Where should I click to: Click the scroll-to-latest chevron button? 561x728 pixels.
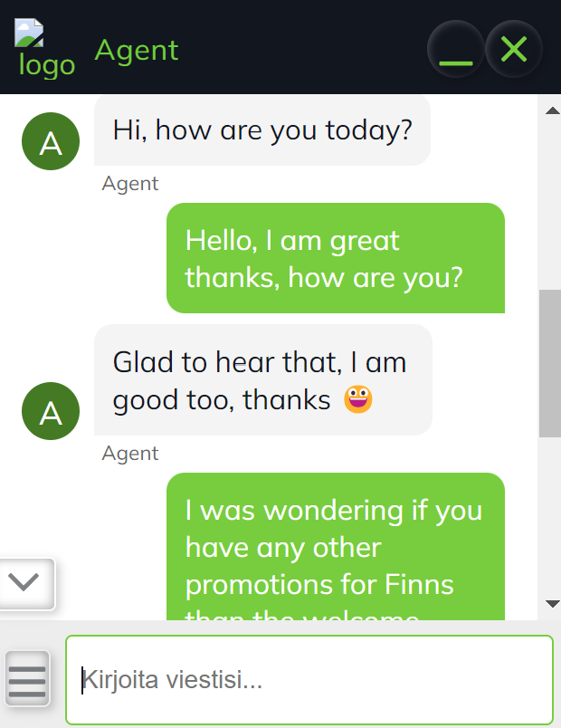coord(28,583)
